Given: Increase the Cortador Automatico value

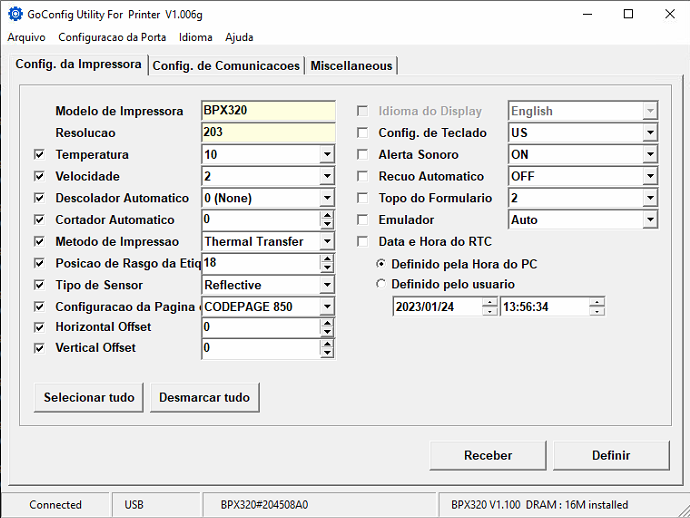Looking at the screenshot, I should [x=327, y=215].
